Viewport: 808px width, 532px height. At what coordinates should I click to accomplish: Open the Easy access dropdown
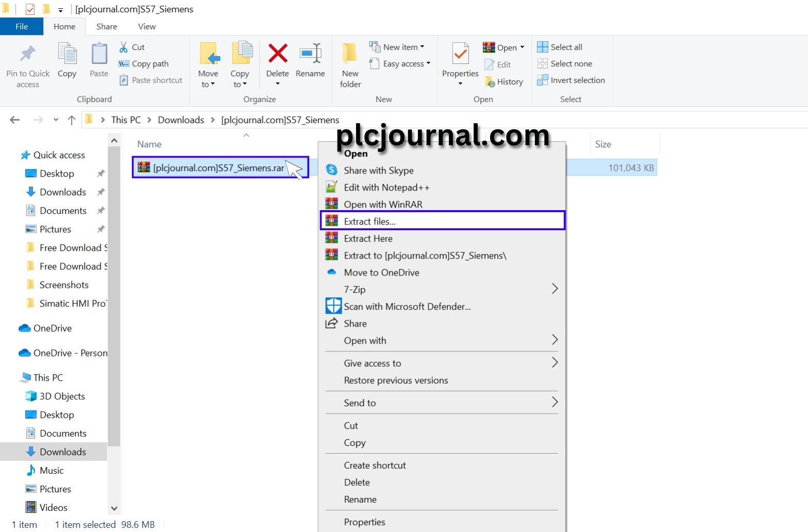coord(399,63)
